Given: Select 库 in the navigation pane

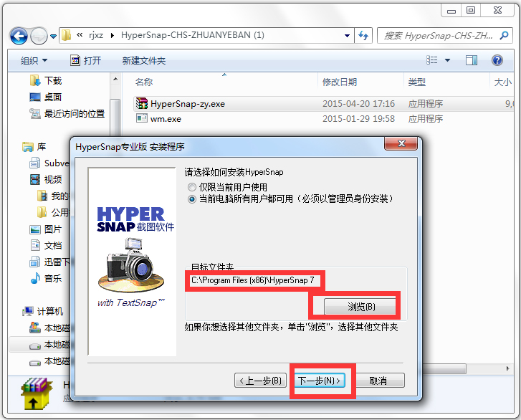Looking at the screenshot, I should coord(34,146).
